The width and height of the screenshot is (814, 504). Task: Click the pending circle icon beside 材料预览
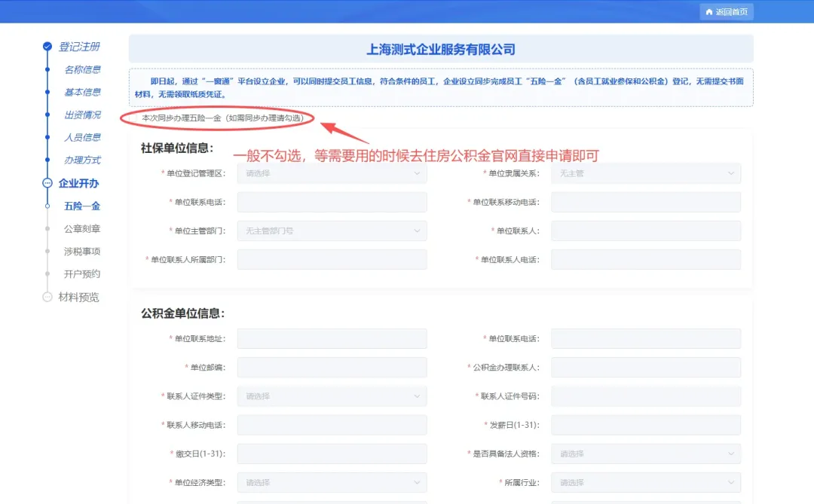click(x=47, y=297)
